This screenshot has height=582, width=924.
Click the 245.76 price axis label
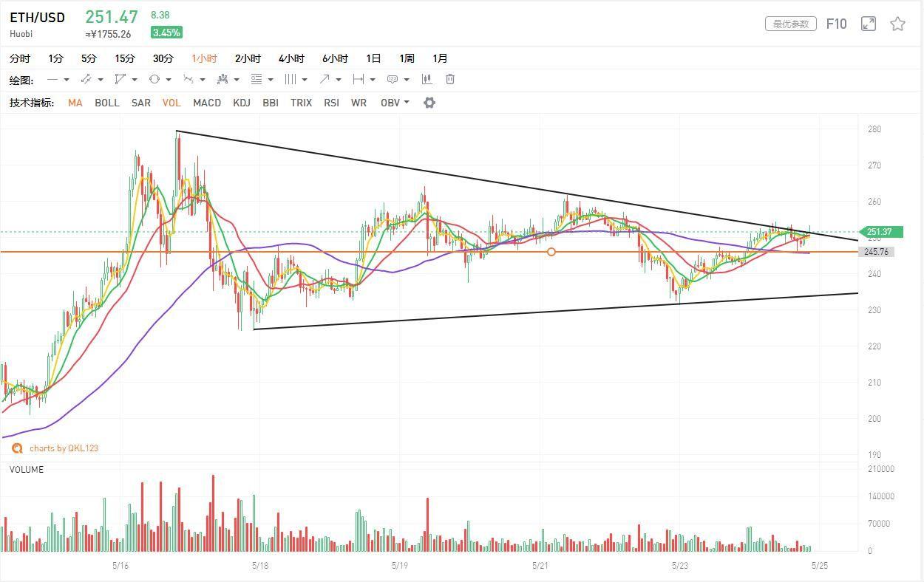(x=877, y=252)
